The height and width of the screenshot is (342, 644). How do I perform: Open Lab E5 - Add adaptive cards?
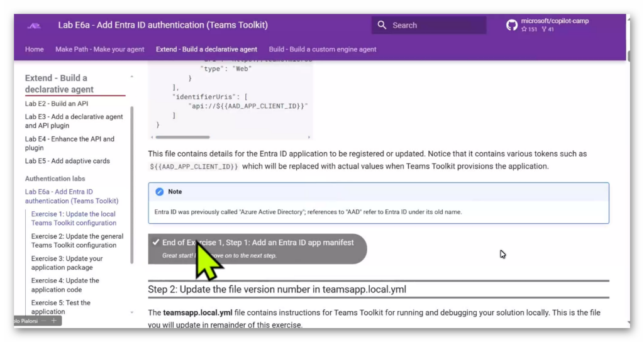tap(67, 161)
